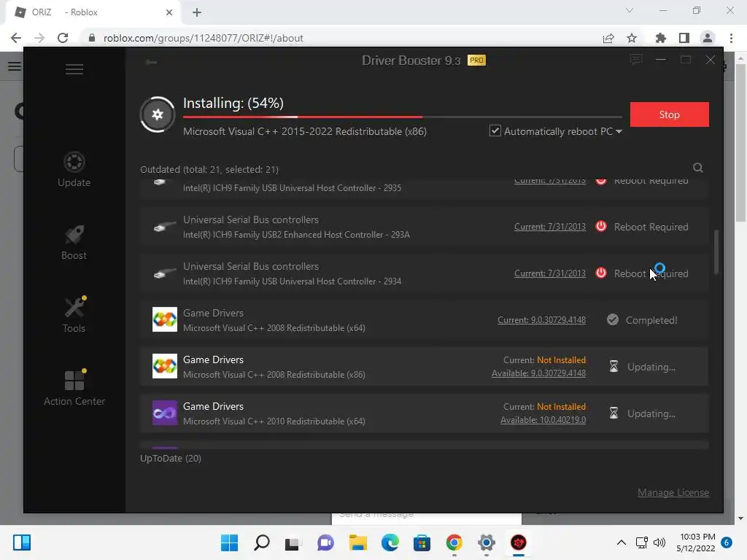This screenshot has height=560, width=747.
Task: Open Current 9.0.30729.4148 version link
Action: (x=542, y=320)
